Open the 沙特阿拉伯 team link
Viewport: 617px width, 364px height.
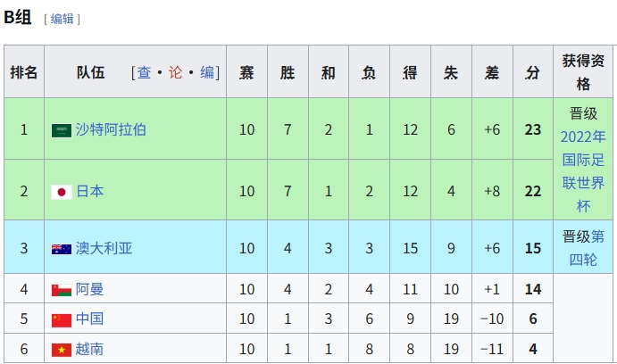pos(111,129)
